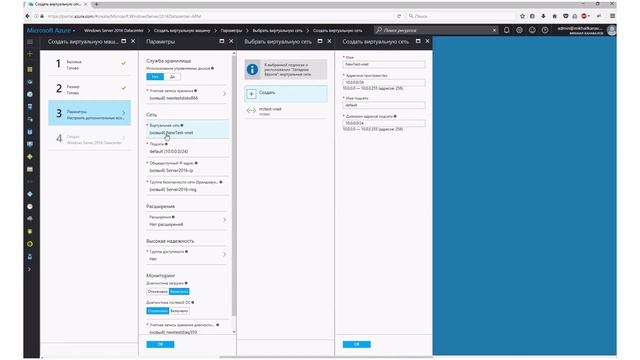Open the Azure portal hamburger menu
The width and height of the screenshot is (640, 360).
tap(30, 42)
